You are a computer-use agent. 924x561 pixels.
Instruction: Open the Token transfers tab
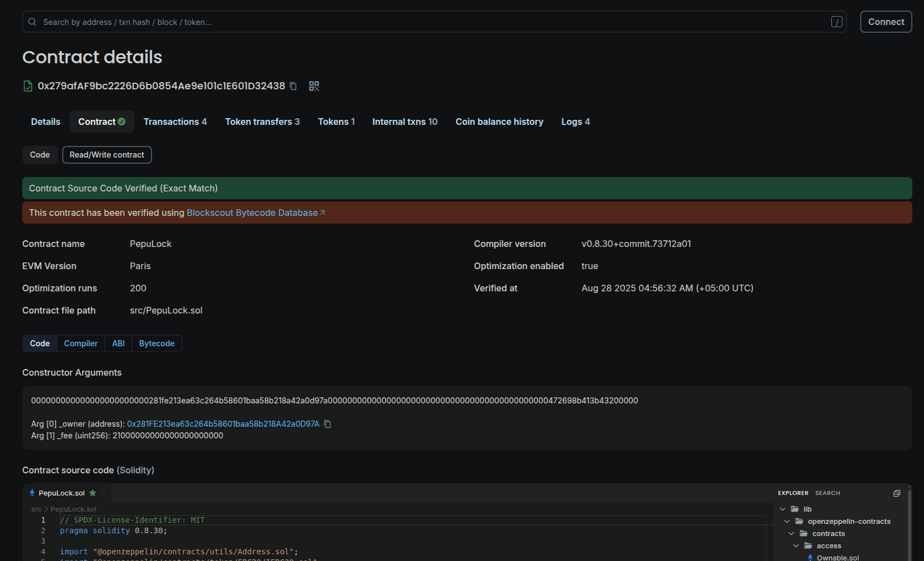(262, 122)
